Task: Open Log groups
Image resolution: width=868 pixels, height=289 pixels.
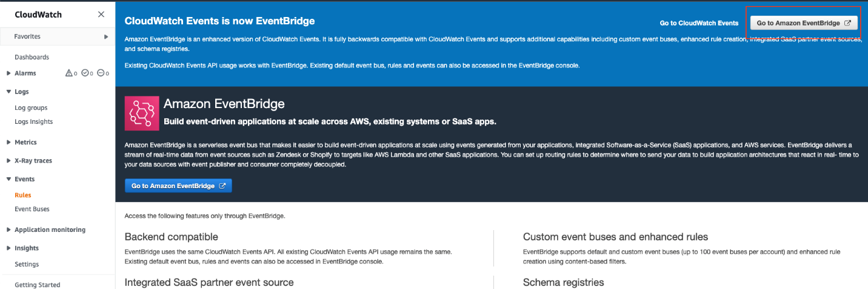Action: (x=31, y=107)
